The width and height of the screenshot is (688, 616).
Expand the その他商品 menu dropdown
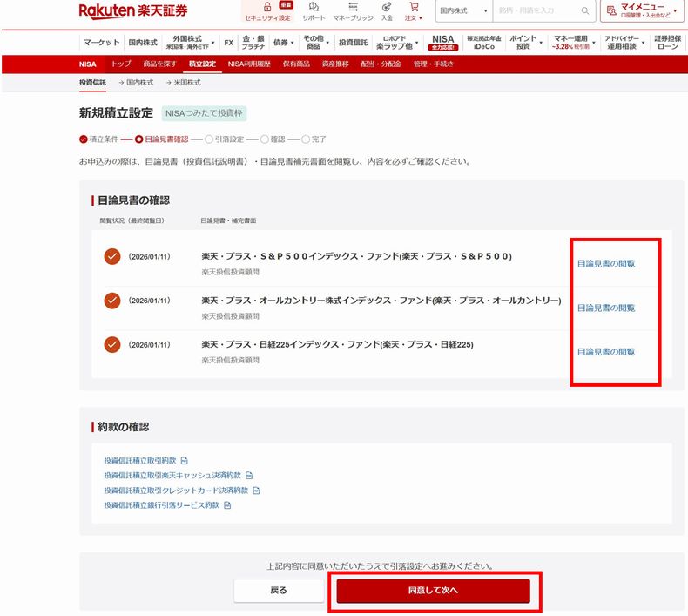click(x=327, y=43)
